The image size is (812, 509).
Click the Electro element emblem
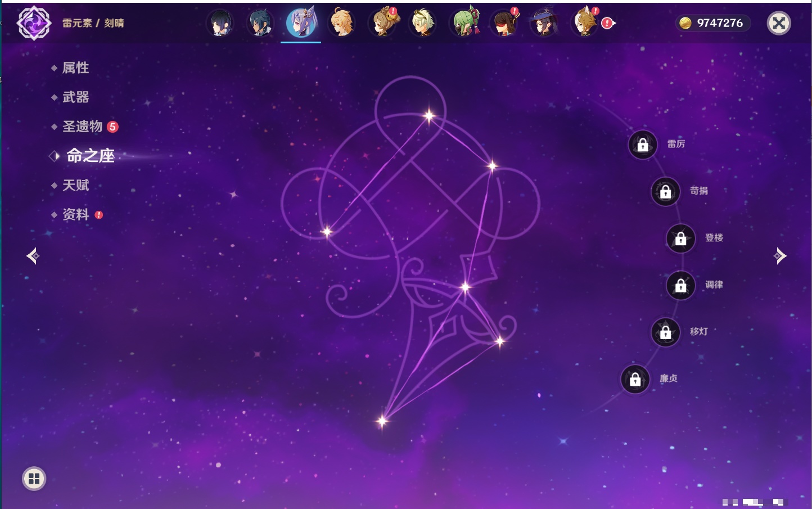pyautogui.click(x=34, y=23)
